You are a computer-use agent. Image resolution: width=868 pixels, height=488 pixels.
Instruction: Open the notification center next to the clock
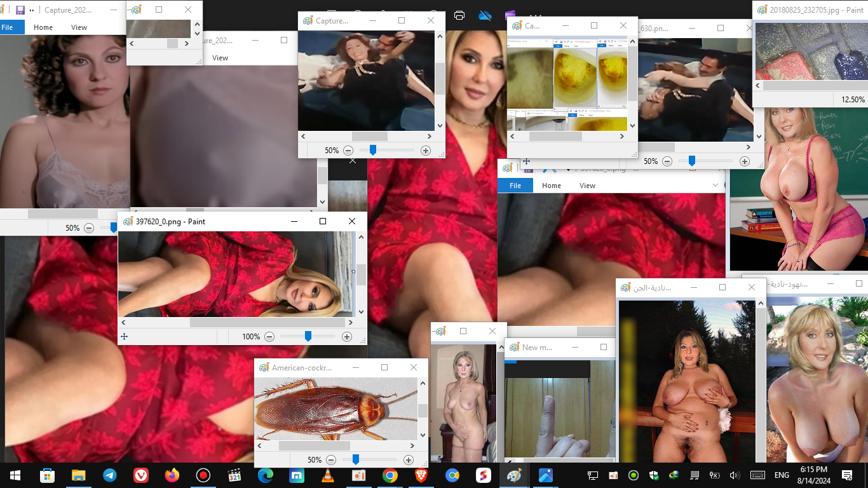click(x=846, y=475)
